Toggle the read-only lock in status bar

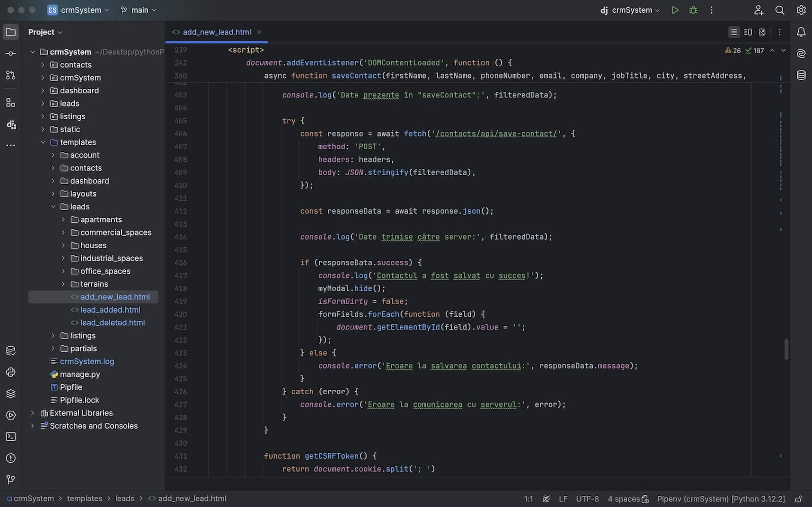click(x=798, y=499)
